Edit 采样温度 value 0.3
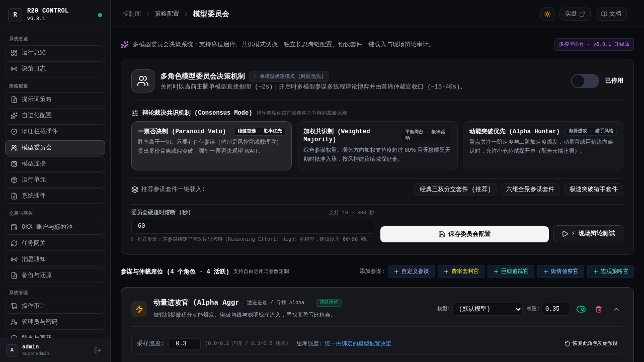Screen dimensions: 644x362 185,344
